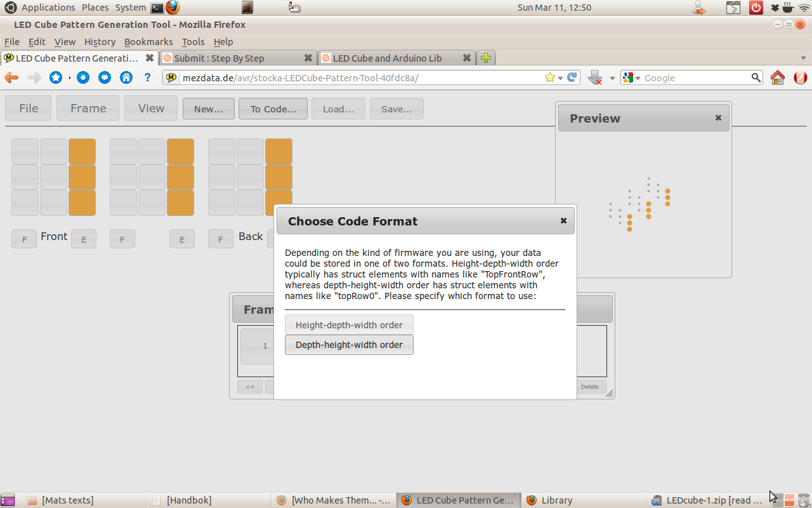Switch to LED Cube and Arduino Lib tab
Image resolution: width=812 pixels, height=508 pixels.
[x=396, y=58]
